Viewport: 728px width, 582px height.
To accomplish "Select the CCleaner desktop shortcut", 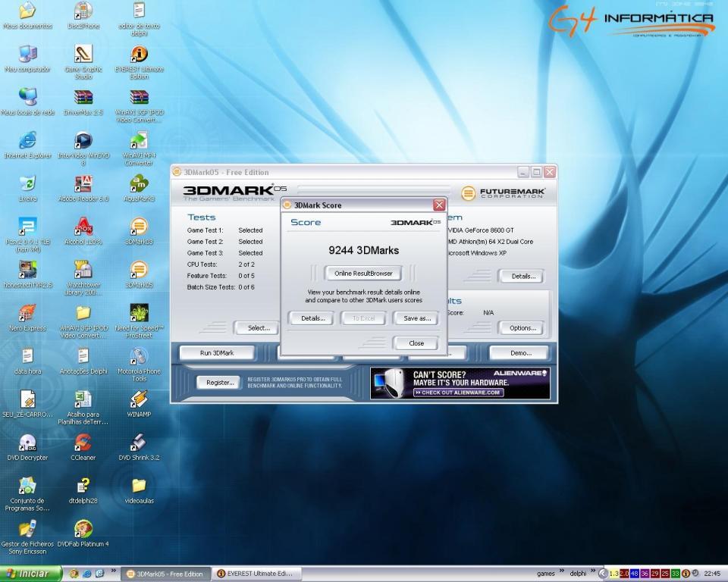I will pos(83,447).
